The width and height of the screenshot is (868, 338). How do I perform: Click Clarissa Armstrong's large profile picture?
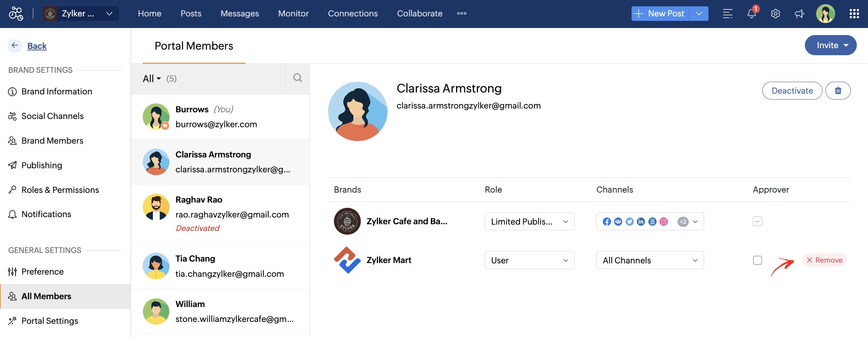tap(358, 111)
